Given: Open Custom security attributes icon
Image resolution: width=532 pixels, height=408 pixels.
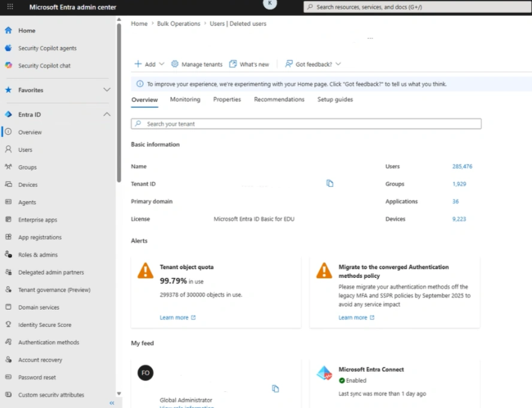Looking at the screenshot, I should point(8,394).
